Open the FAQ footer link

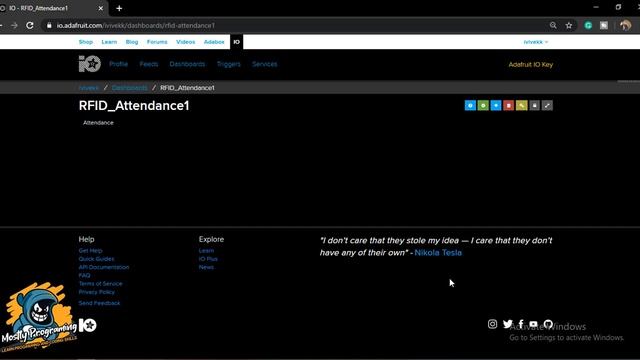(84, 275)
